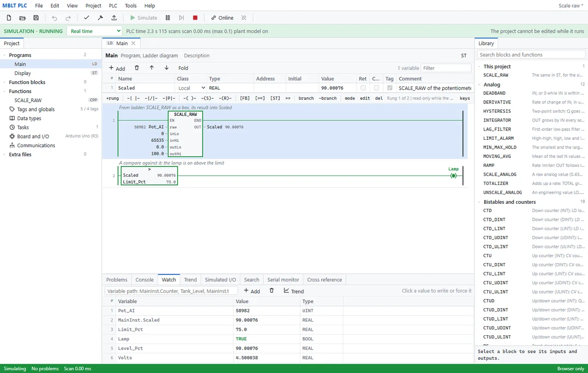Click the Search blocks and functions field
Screen dimensions: 588x373
click(531, 55)
